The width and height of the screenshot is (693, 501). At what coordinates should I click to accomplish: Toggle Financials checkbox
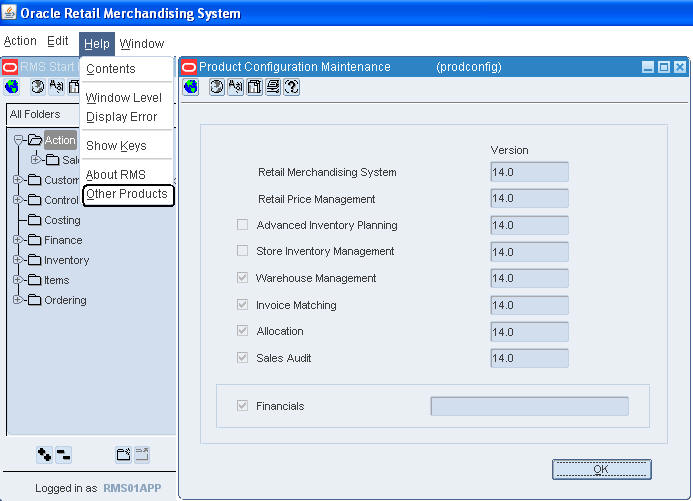(x=242, y=406)
